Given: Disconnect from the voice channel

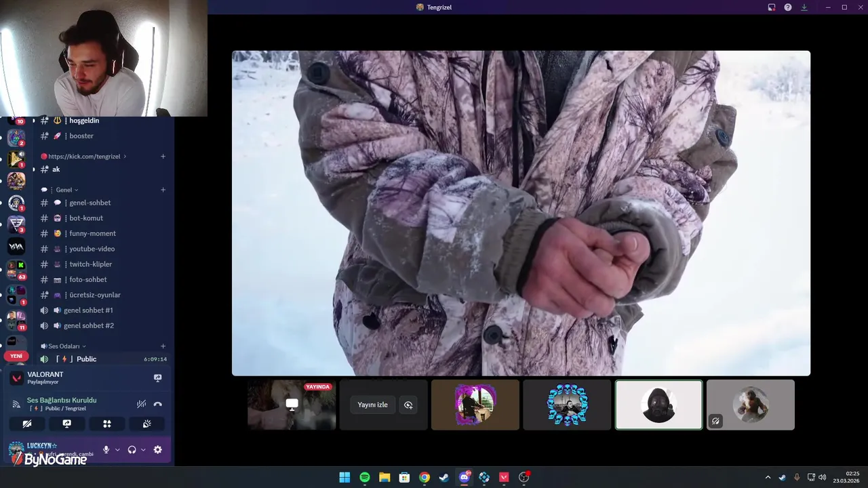Looking at the screenshot, I should [158, 404].
